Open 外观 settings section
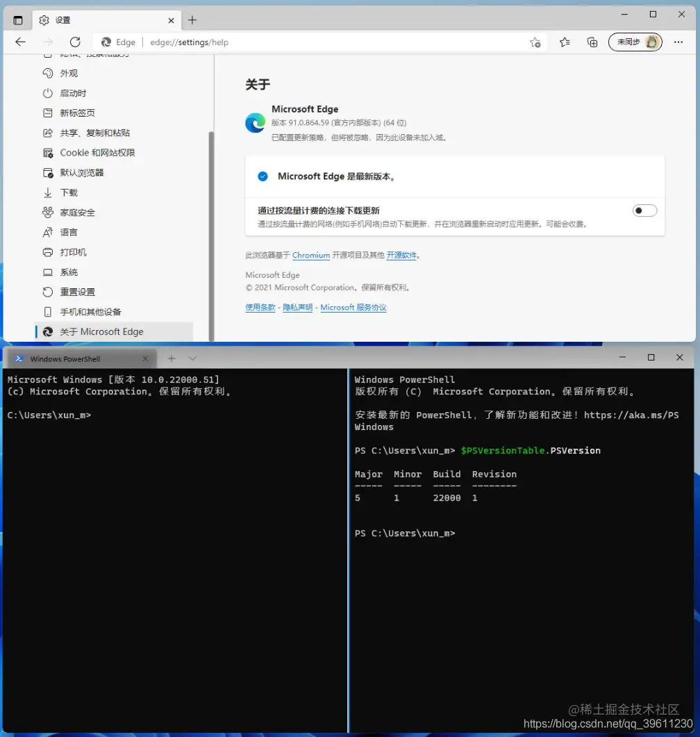The height and width of the screenshot is (737, 700). click(x=114, y=74)
